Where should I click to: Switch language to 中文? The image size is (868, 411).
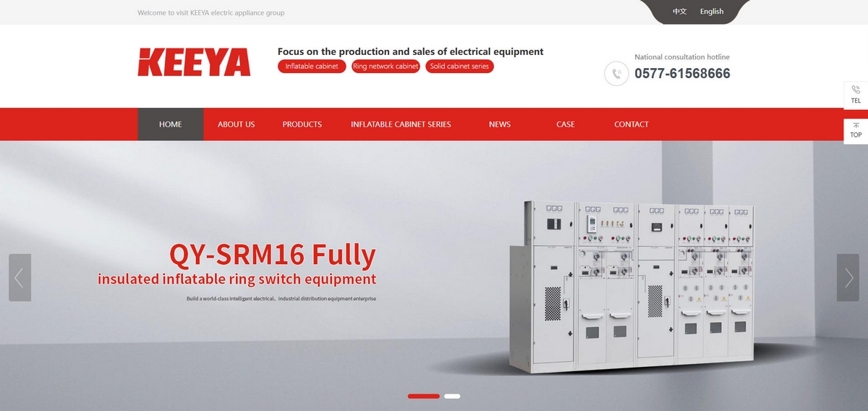tap(679, 12)
